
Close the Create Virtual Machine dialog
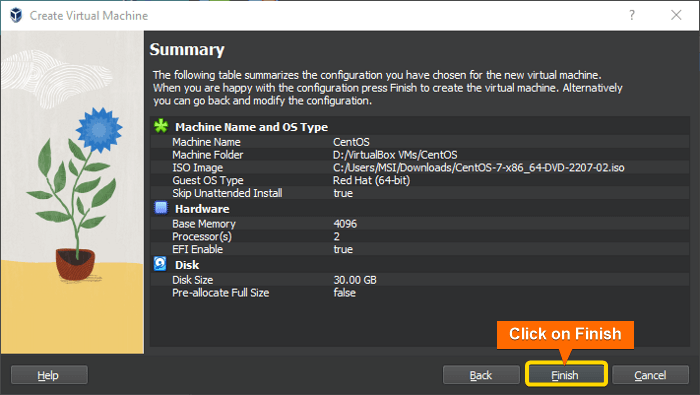pyautogui.click(x=676, y=15)
